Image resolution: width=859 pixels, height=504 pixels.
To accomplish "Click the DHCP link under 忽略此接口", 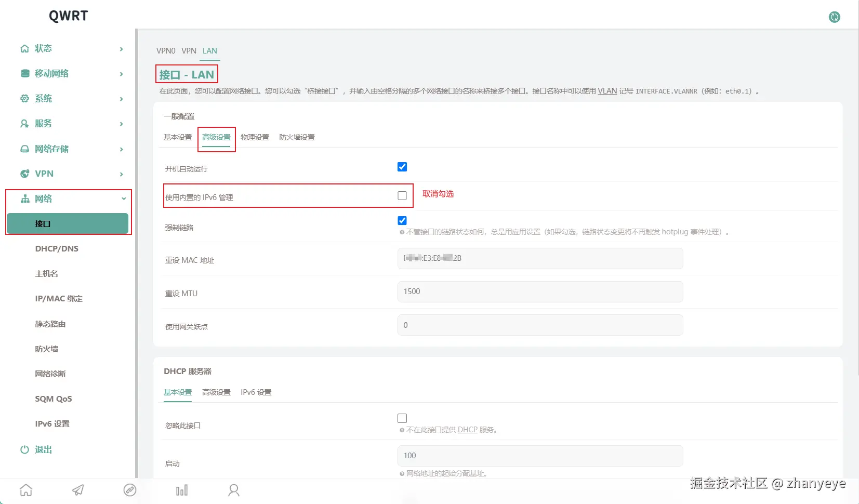I will 467,430.
